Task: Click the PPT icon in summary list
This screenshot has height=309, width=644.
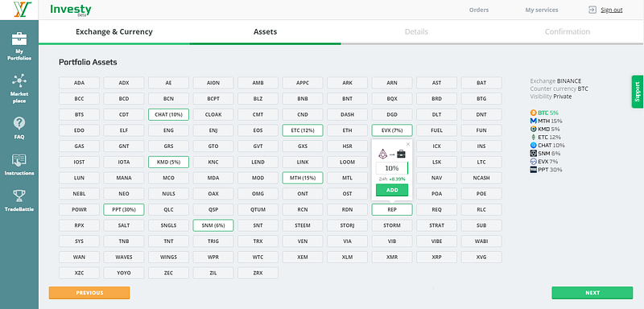Action: pos(534,170)
